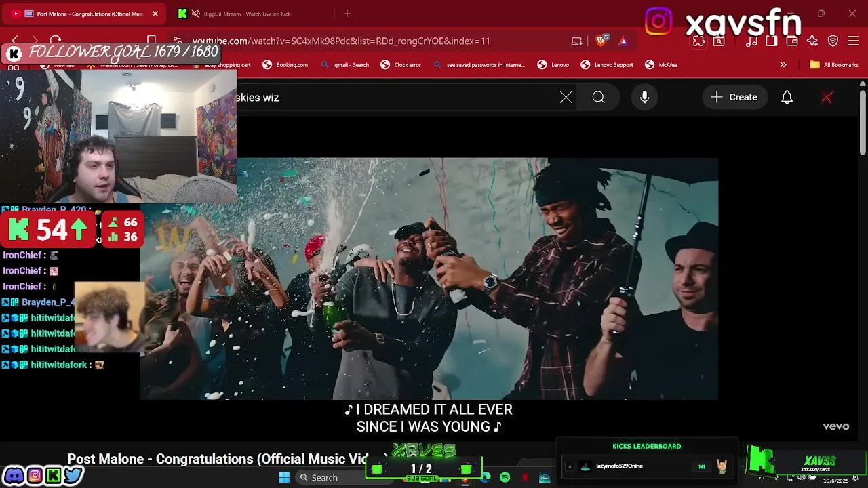Unmute the BiggDill Stream tab speaker icon

(x=196, y=14)
